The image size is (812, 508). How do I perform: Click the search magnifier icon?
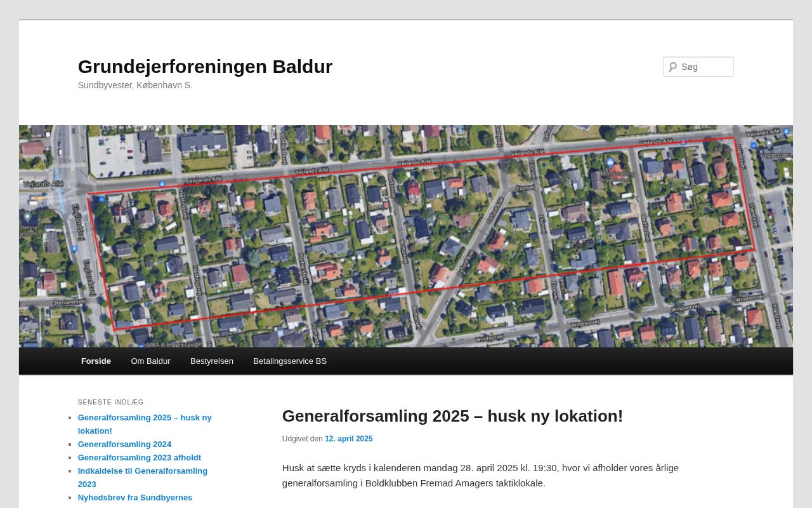(672, 67)
